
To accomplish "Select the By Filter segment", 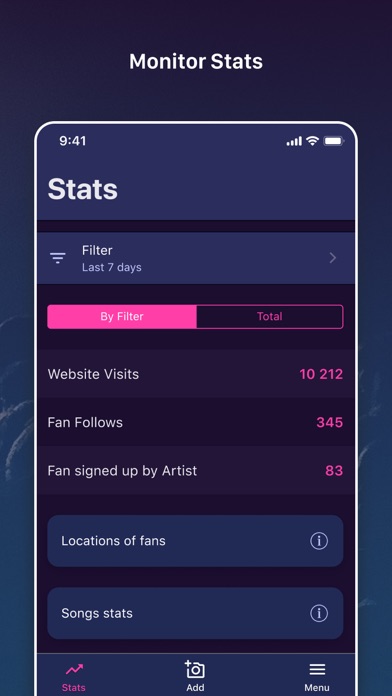I will 122,316.
